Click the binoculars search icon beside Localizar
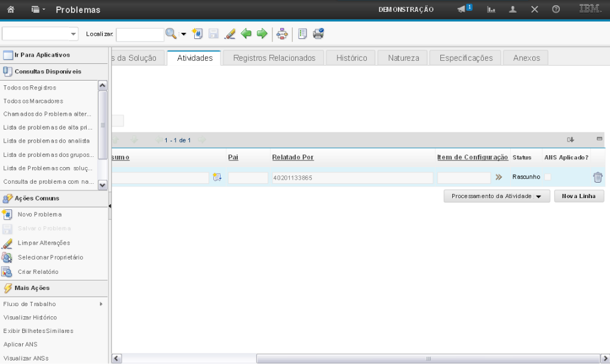610x364 pixels. coord(171,34)
